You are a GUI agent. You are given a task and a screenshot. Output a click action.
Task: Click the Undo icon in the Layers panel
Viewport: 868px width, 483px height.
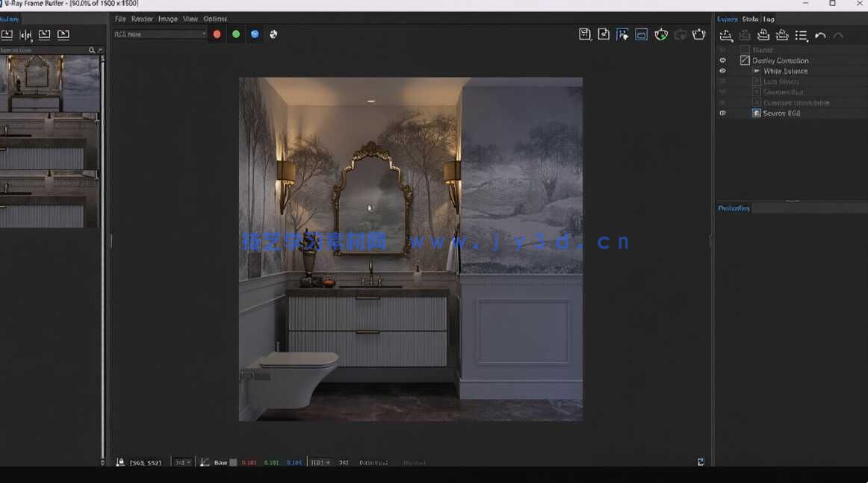click(820, 34)
